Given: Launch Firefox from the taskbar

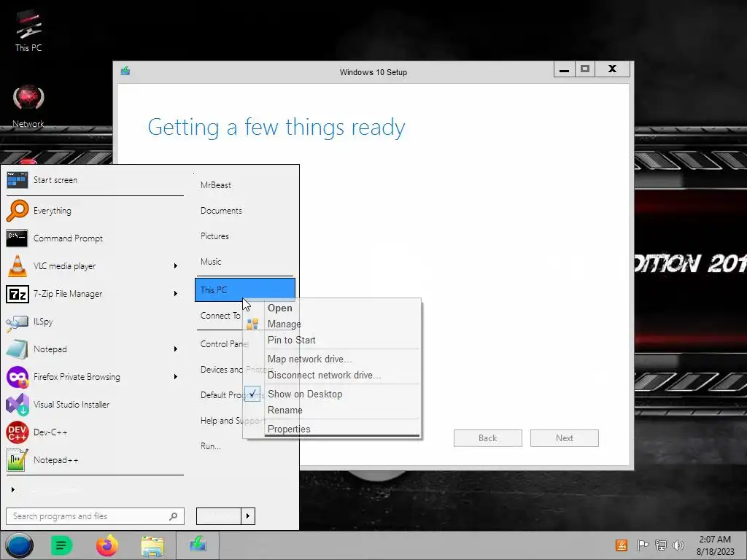Looking at the screenshot, I should pyautogui.click(x=107, y=545).
